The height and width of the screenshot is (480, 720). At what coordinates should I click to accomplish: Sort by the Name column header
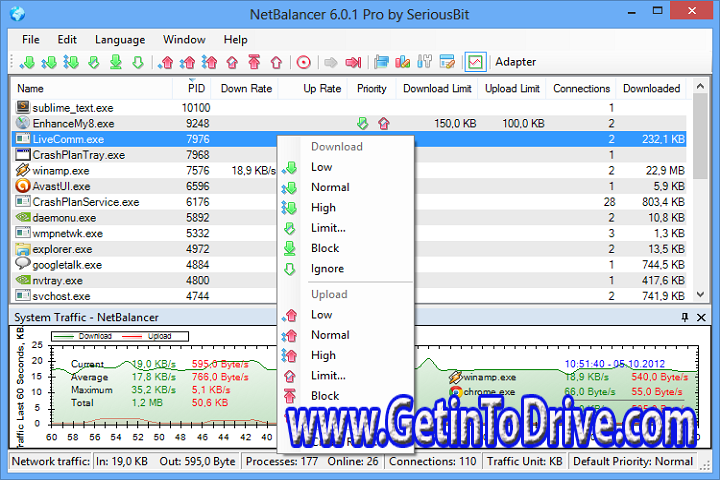[92, 89]
